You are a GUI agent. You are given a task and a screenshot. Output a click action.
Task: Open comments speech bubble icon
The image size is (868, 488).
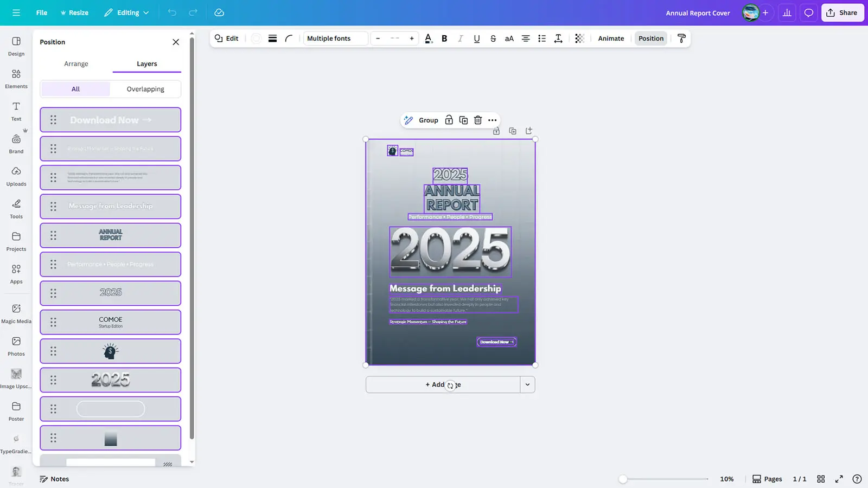808,12
